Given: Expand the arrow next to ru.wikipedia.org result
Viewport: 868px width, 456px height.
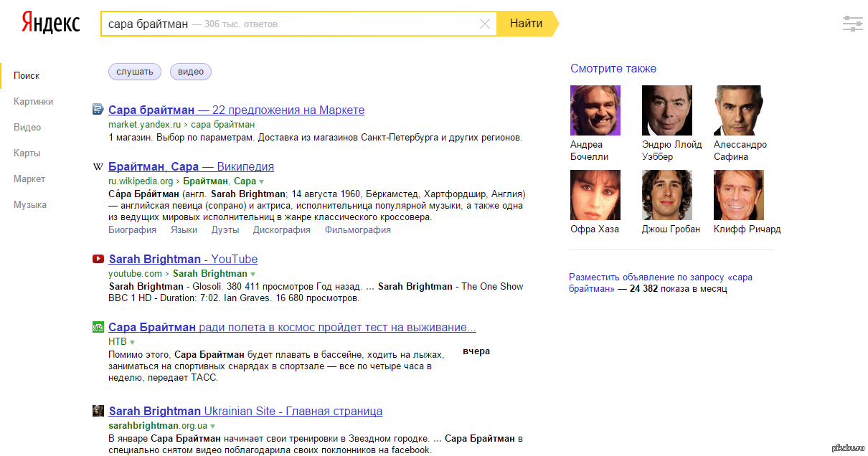Looking at the screenshot, I should [x=262, y=182].
